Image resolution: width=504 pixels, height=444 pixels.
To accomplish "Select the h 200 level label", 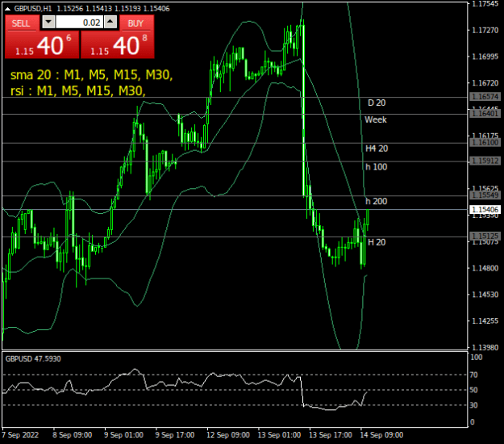I will 377,201.
